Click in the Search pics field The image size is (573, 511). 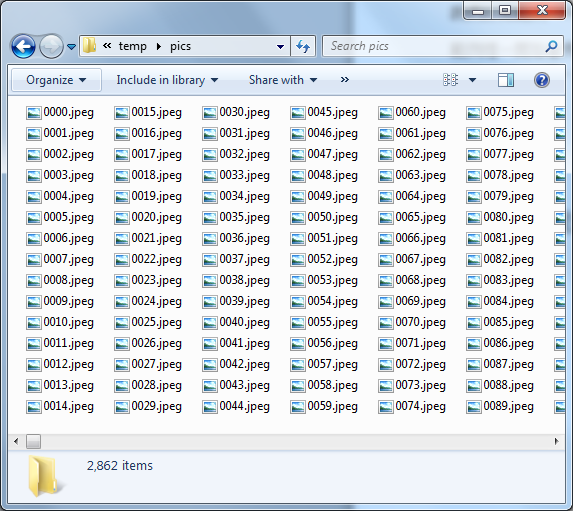point(435,46)
